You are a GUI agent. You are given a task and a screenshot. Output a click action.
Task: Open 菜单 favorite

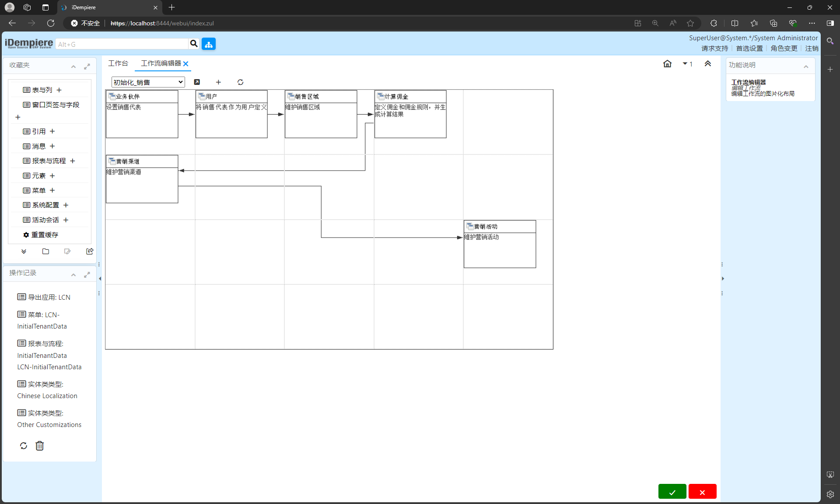[34, 190]
